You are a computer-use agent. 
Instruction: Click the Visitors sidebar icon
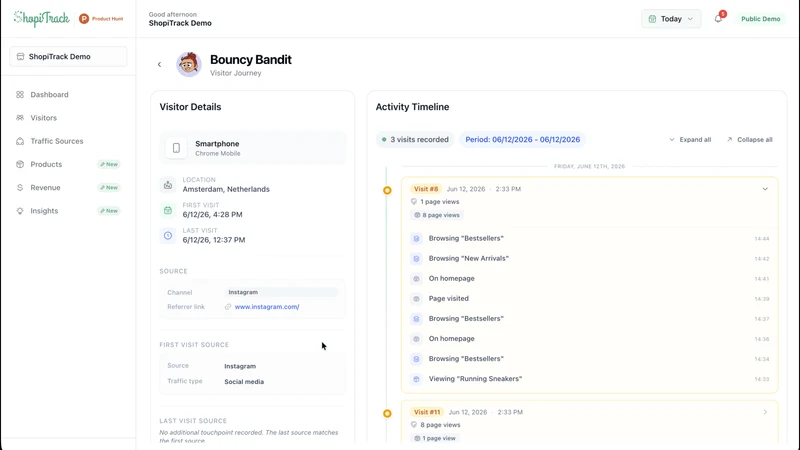[x=20, y=118]
